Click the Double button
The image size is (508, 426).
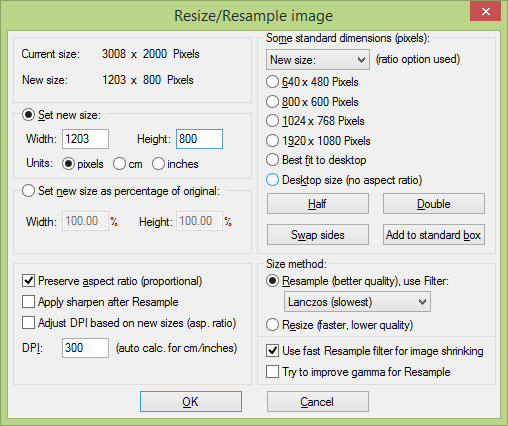(434, 204)
